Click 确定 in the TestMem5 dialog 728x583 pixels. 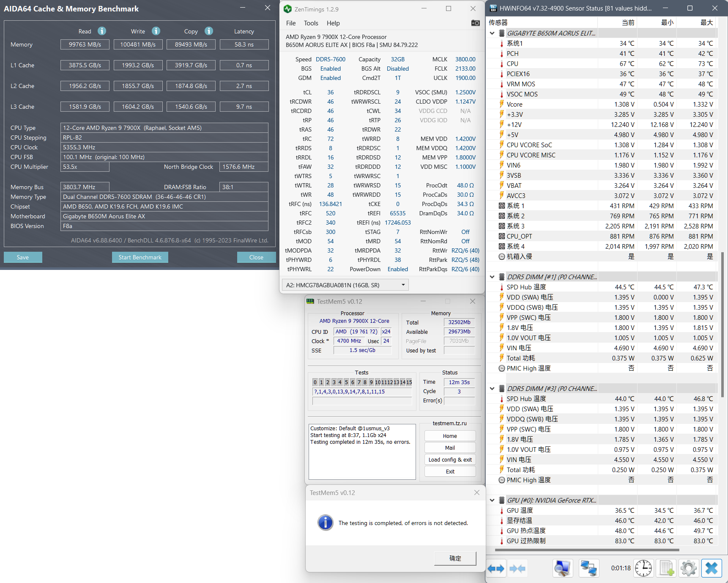pos(455,558)
